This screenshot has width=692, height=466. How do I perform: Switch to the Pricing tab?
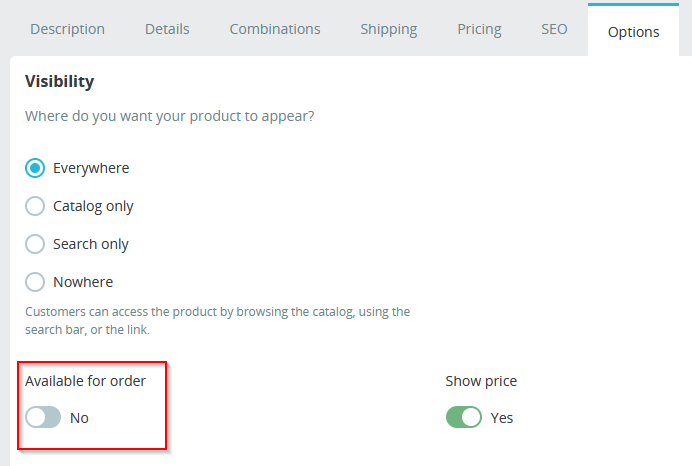tap(479, 29)
